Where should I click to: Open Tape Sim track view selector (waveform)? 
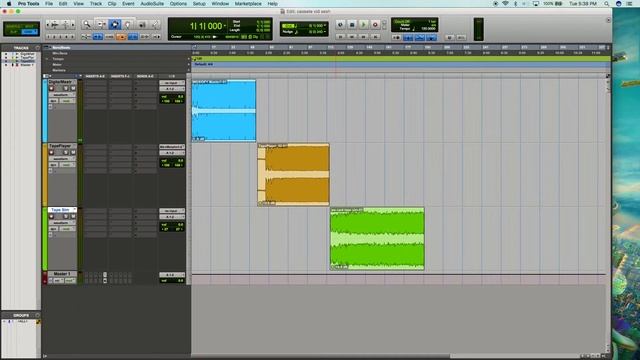[61, 223]
